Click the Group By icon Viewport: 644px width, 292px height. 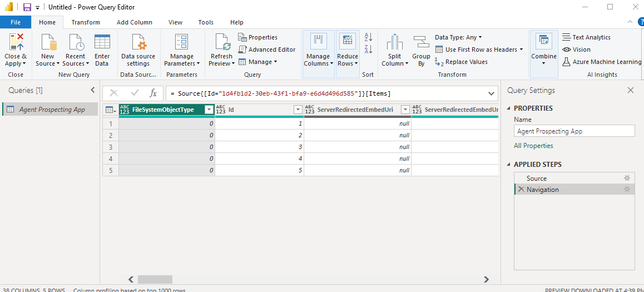tap(421, 42)
